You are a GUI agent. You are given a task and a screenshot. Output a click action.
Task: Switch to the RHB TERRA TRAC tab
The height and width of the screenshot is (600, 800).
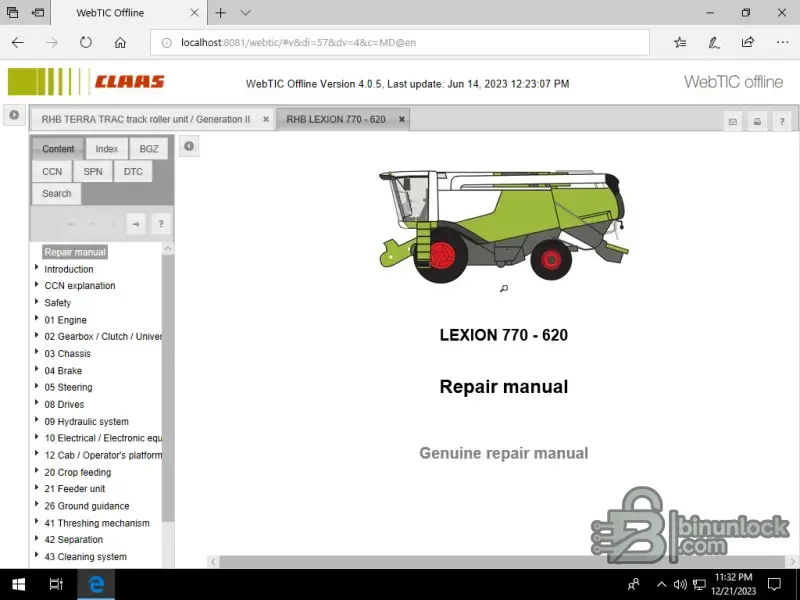tap(145, 119)
